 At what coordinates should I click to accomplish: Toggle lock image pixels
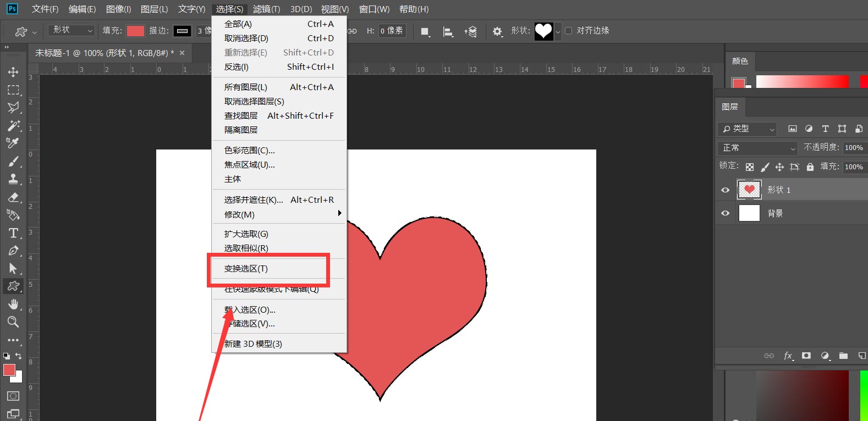point(765,167)
